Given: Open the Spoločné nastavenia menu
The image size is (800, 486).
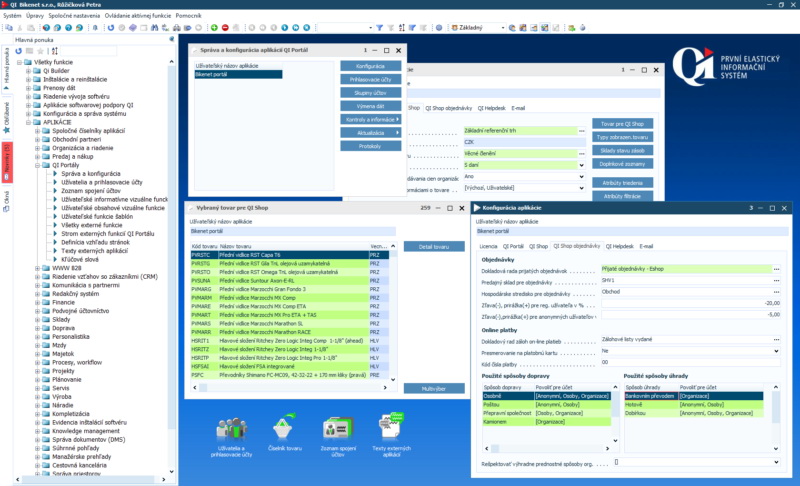Looking at the screenshot, I should tap(74, 16).
